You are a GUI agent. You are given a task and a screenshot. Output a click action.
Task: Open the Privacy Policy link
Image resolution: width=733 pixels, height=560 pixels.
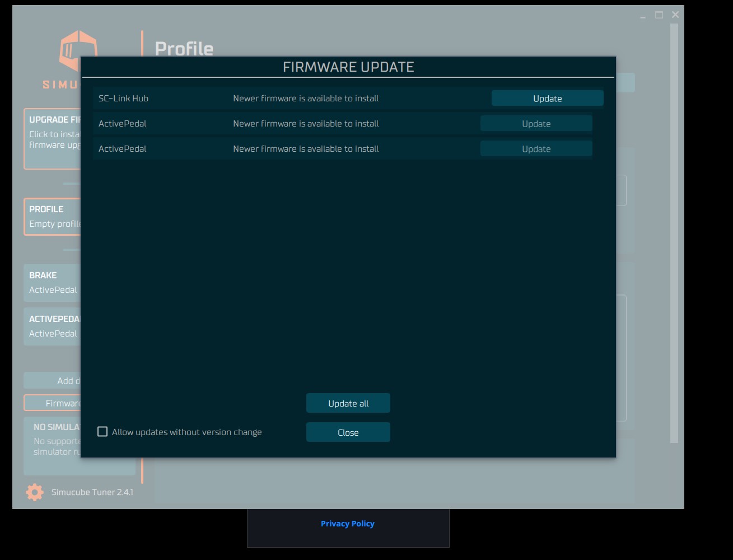[347, 524]
